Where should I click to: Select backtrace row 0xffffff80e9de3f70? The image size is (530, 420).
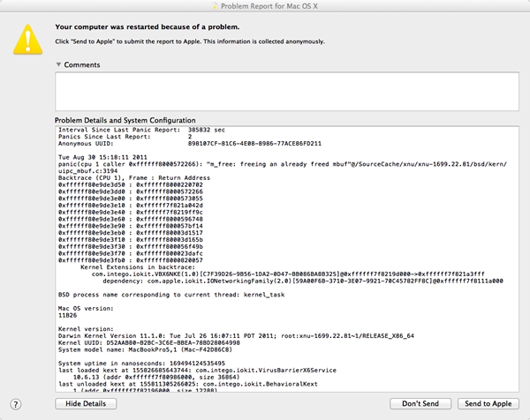point(131,253)
